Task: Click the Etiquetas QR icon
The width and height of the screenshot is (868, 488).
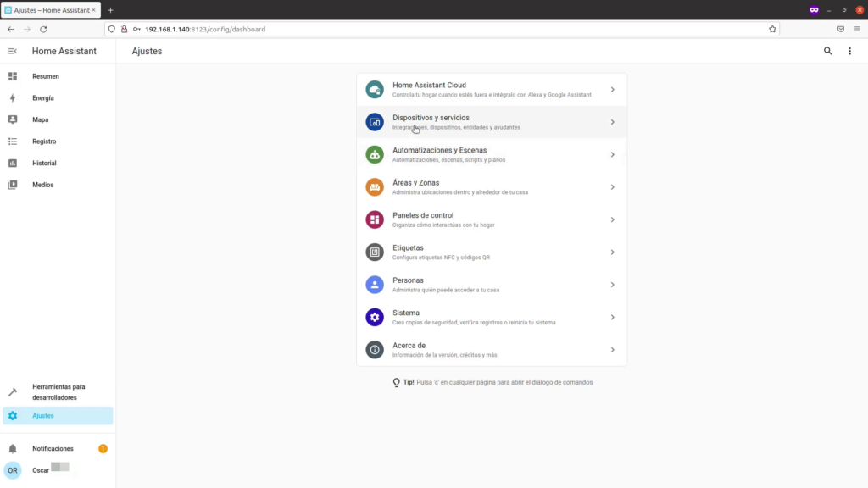Action: tap(374, 252)
